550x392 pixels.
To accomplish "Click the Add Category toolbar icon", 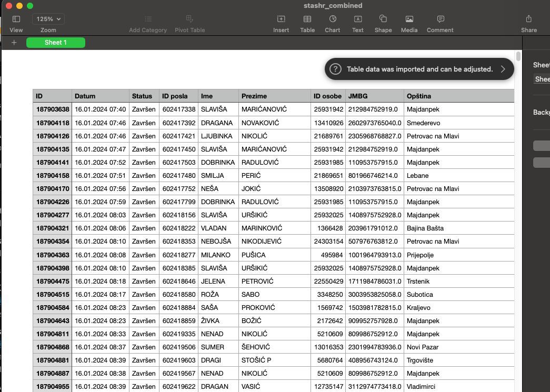I will (x=147, y=22).
